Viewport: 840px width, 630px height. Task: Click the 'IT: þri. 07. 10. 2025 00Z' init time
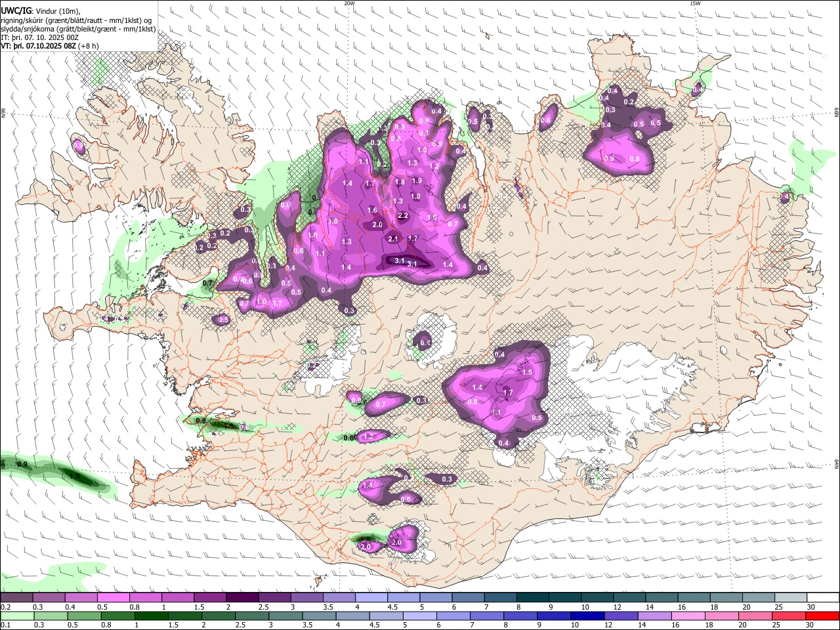(x=38, y=37)
